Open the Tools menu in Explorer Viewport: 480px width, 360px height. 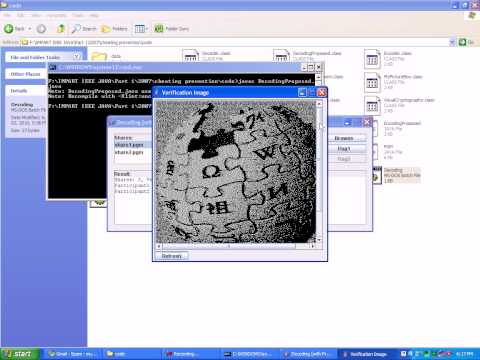tap(78, 15)
